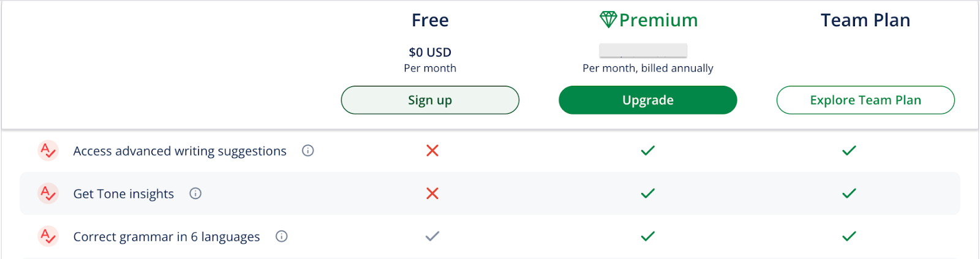
Task: Click the feature icon left of Get Tone insights
Action: tap(48, 193)
